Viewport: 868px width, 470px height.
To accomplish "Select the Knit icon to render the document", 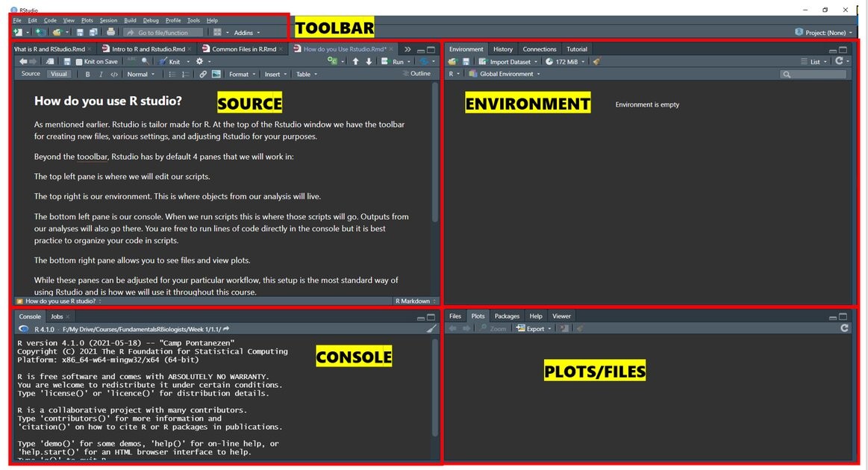I will tap(162, 61).
